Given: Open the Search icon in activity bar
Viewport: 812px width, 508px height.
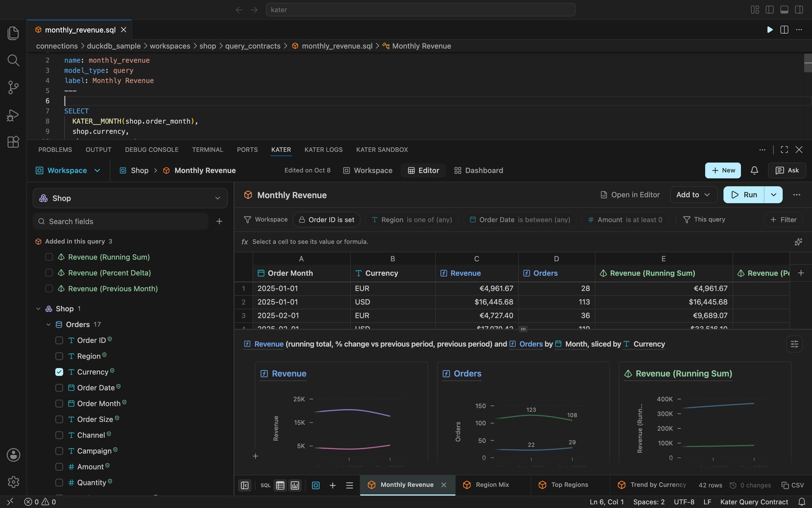Looking at the screenshot, I should [14, 60].
